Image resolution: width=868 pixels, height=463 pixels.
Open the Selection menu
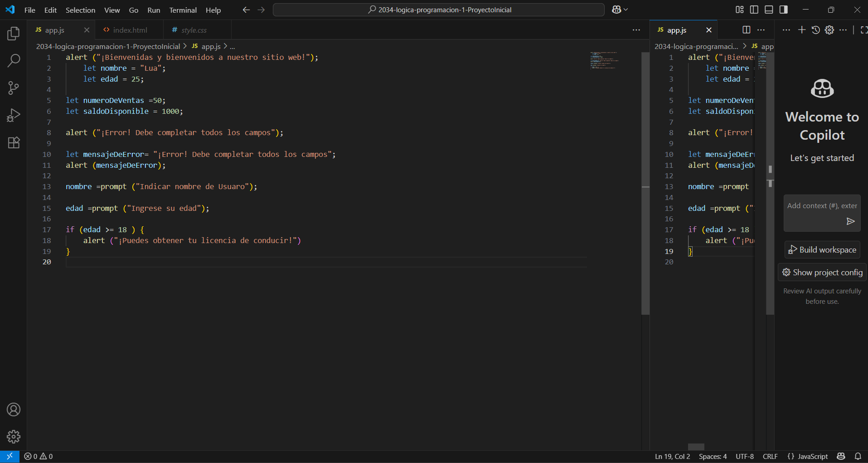pos(80,10)
